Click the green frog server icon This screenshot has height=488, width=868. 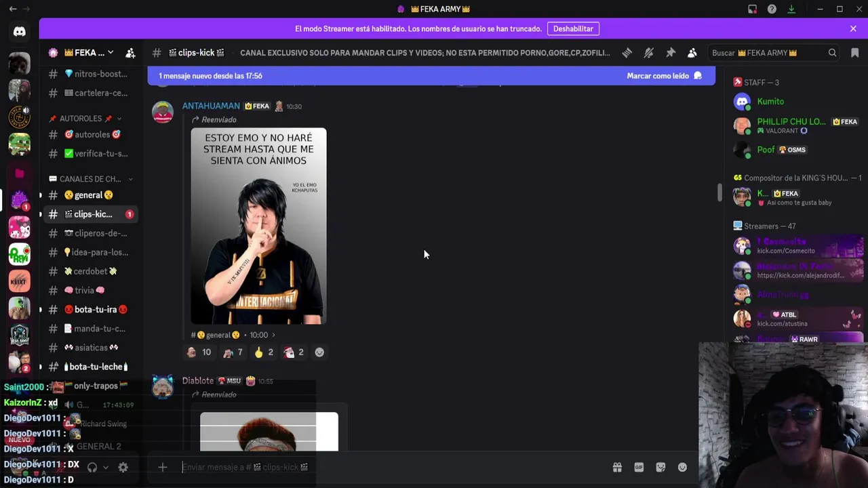coord(19,144)
